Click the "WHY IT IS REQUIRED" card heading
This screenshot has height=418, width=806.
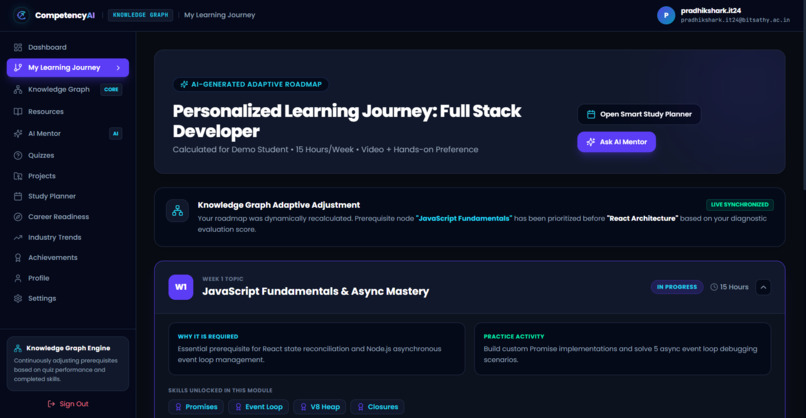click(x=208, y=336)
